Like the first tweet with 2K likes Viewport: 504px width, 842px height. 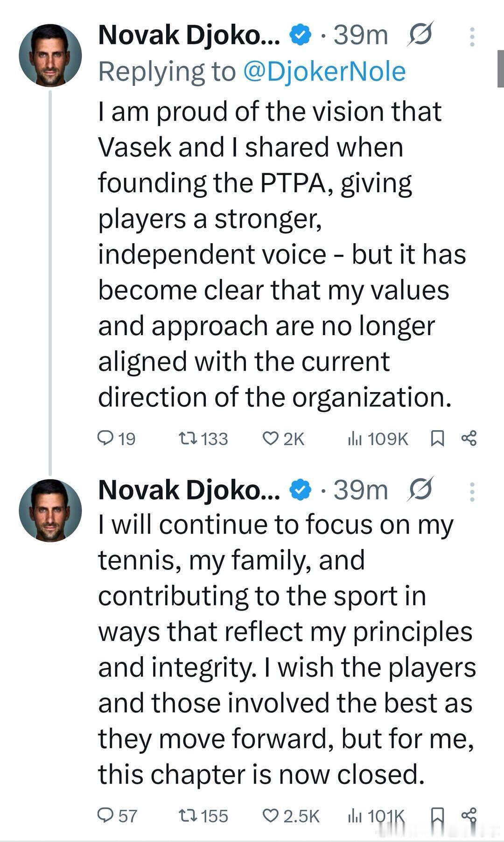271,438
